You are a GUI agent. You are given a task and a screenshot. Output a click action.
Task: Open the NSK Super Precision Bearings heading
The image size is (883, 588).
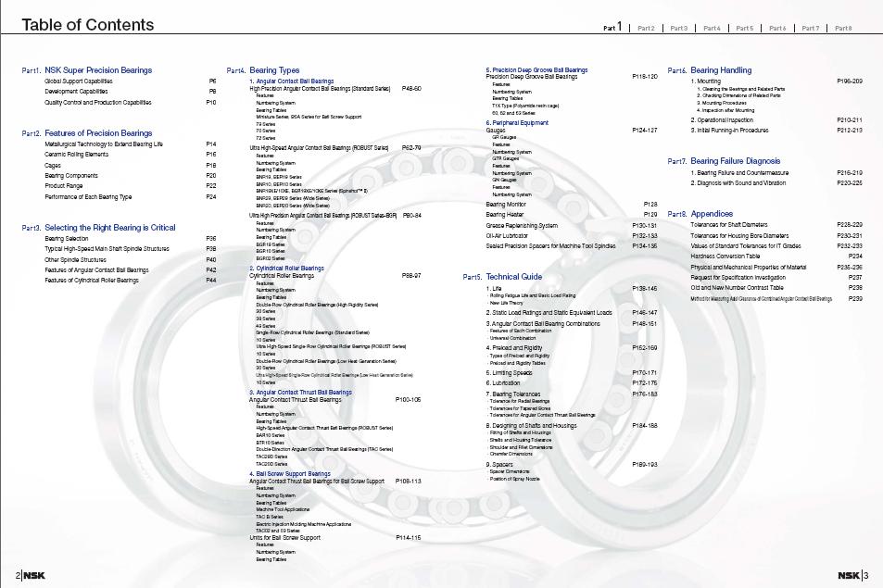pos(98,70)
